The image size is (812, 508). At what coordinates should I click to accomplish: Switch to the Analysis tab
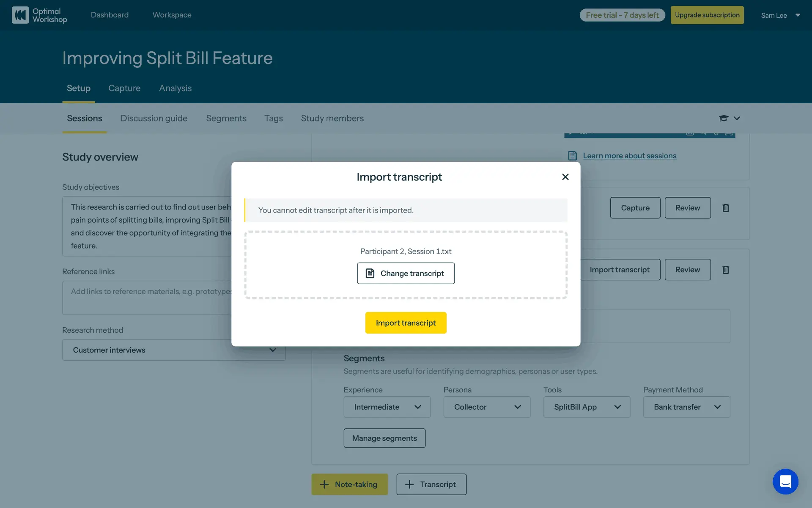coord(175,88)
